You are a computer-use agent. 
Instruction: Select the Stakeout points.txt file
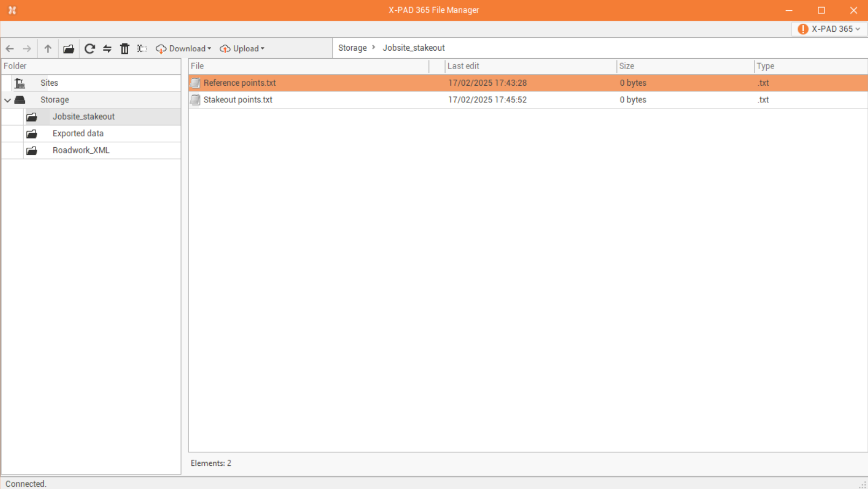coord(238,100)
